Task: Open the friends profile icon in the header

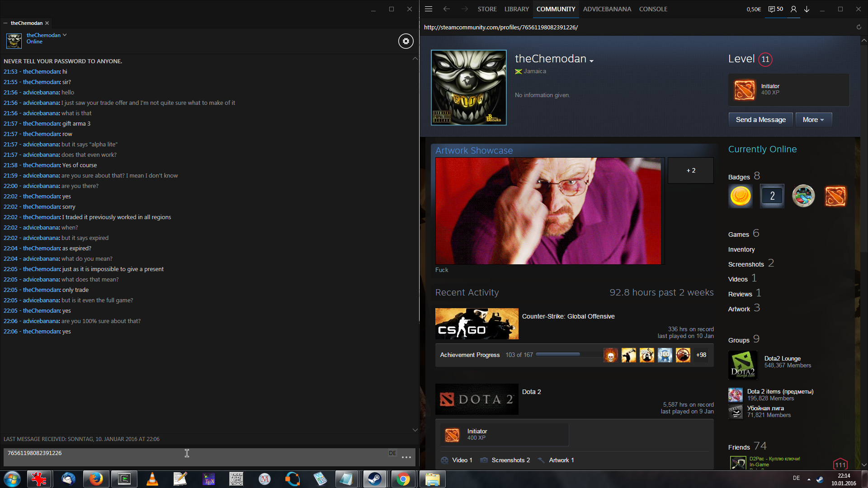Action: pyautogui.click(x=793, y=9)
